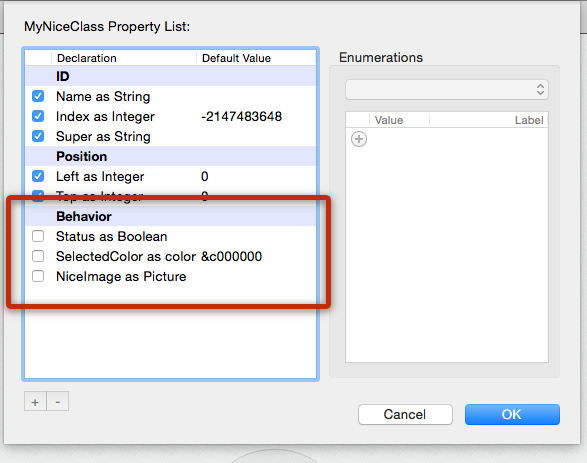587x463 pixels.
Task: Uncheck the Super as String checkbox
Action: click(x=38, y=136)
